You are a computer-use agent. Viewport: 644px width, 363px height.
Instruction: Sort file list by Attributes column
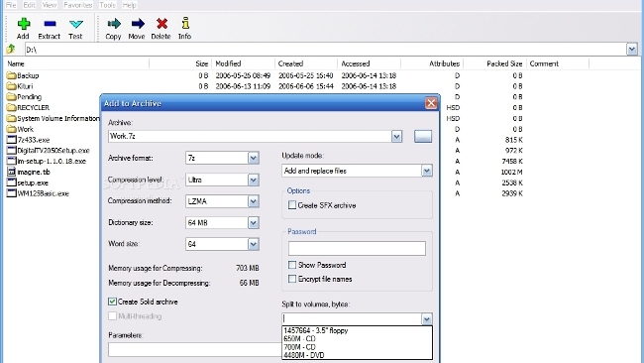(x=432, y=63)
